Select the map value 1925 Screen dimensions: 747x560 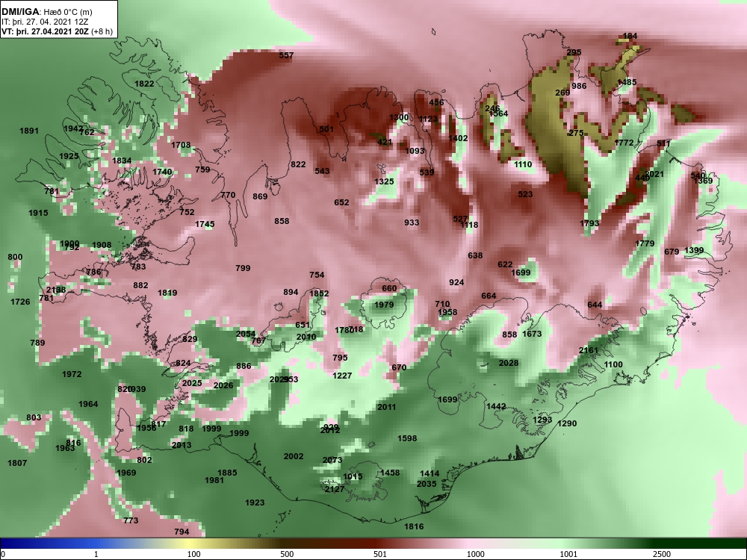pyautogui.click(x=69, y=156)
